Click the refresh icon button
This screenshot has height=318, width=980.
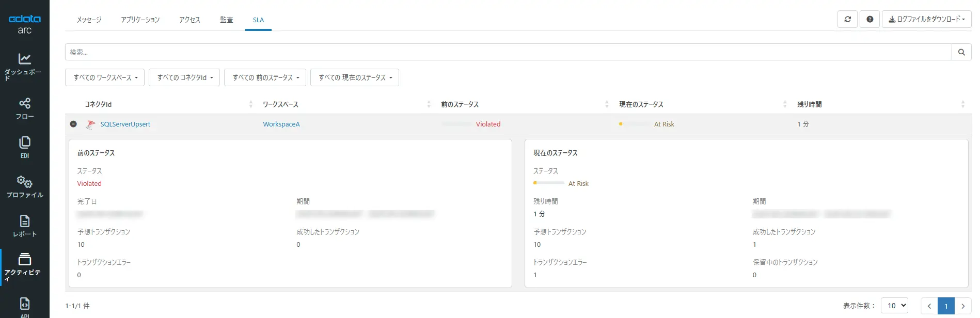847,20
